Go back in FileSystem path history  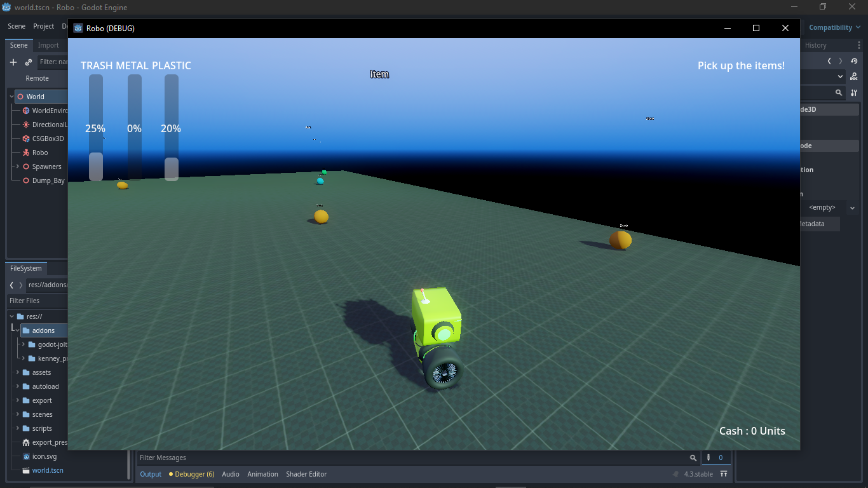11,285
